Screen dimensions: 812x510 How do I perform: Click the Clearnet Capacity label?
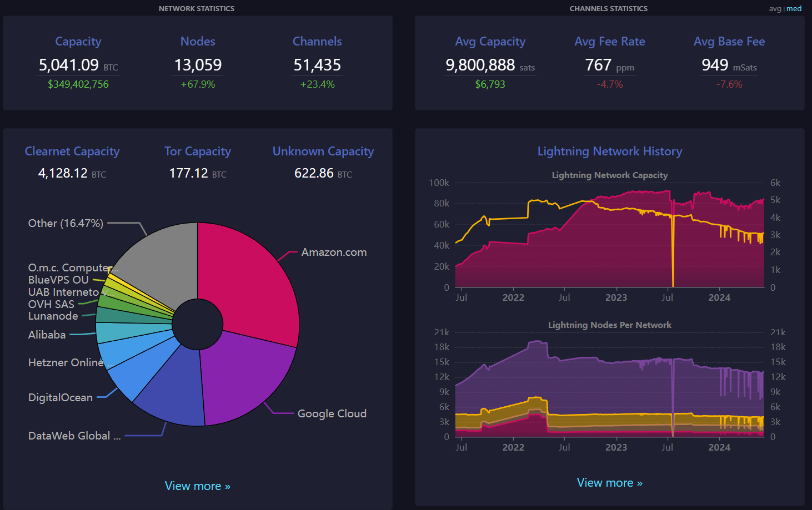coord(72,152)
